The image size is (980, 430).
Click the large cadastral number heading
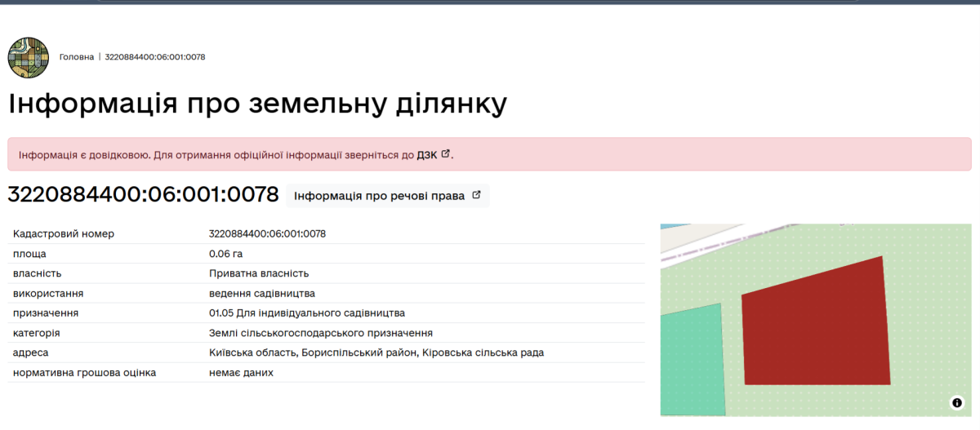click(144, 195)
